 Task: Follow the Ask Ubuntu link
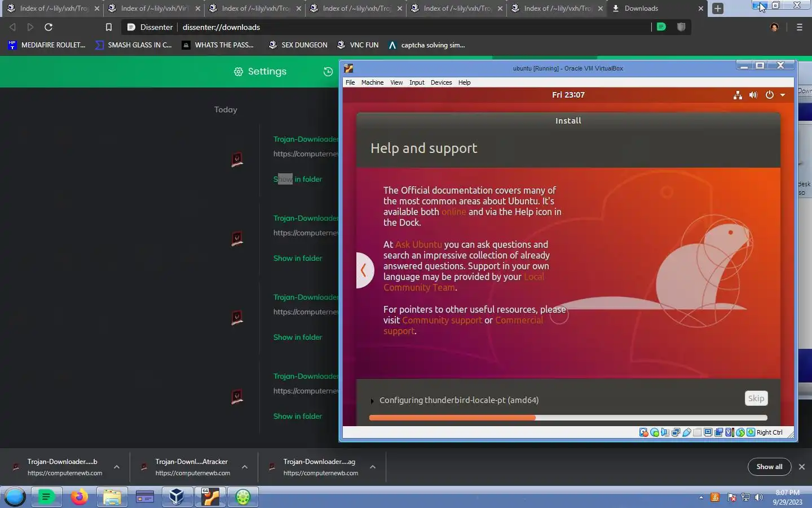click(418, 244)
